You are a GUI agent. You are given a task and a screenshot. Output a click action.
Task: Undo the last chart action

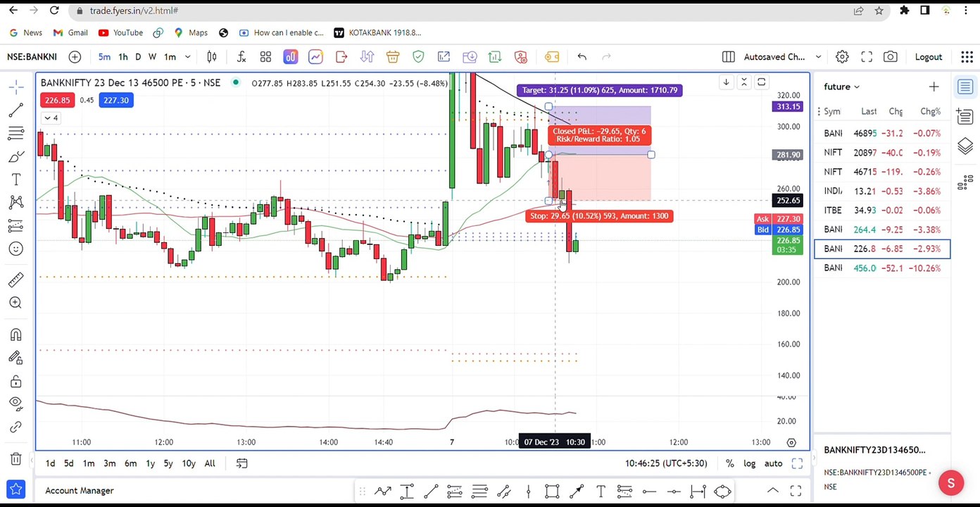tap(582, 57)
